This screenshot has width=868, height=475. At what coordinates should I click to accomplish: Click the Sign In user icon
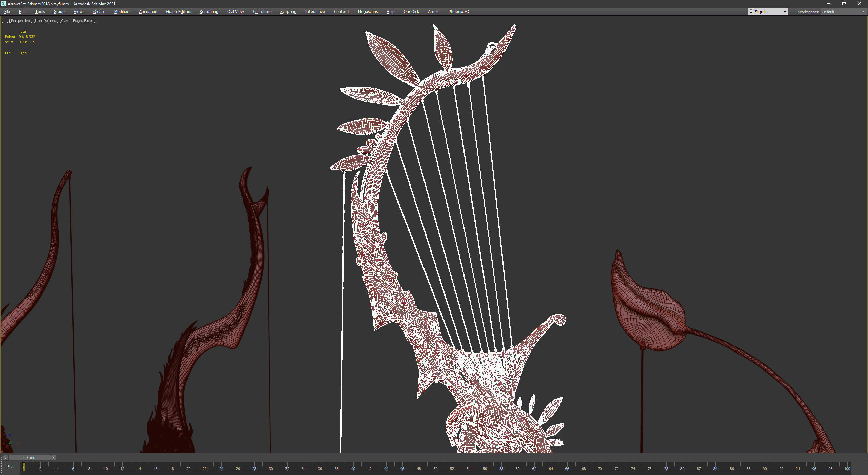click(x=751, y=12)
